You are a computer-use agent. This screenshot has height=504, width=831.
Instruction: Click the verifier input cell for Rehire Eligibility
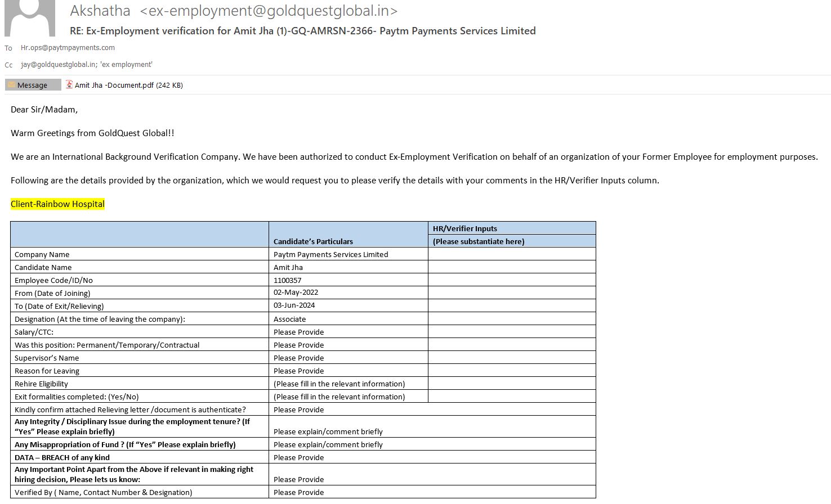tap(511, 384)
